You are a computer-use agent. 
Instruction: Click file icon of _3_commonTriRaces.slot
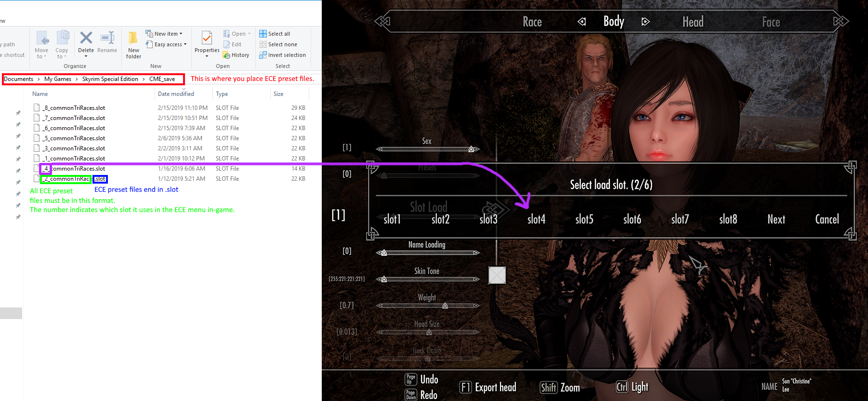[37, 148]
